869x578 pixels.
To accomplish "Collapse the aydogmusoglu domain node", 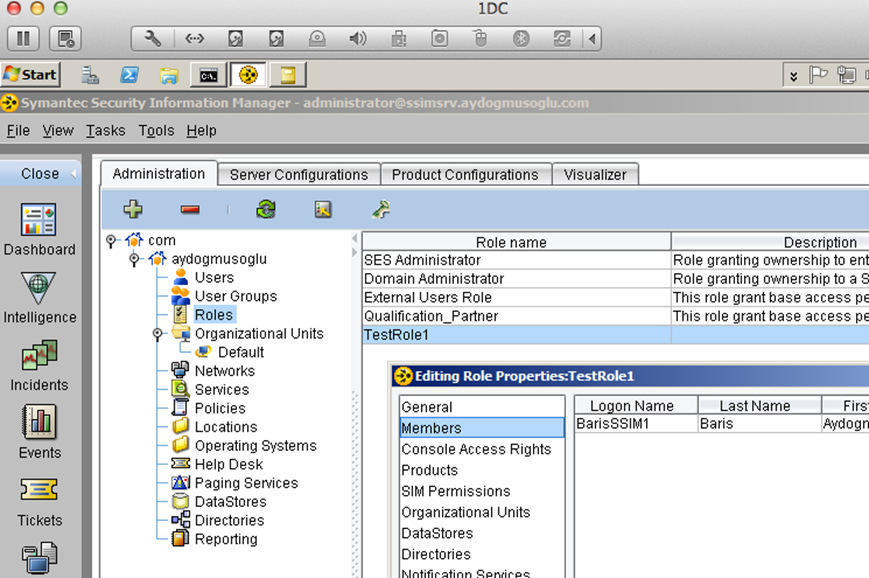I will click(x=134, y=259).
